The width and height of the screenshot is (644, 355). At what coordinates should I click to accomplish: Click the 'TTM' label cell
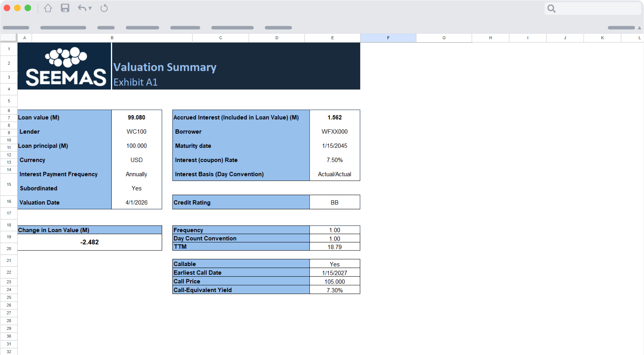click(x=241, y=247)
